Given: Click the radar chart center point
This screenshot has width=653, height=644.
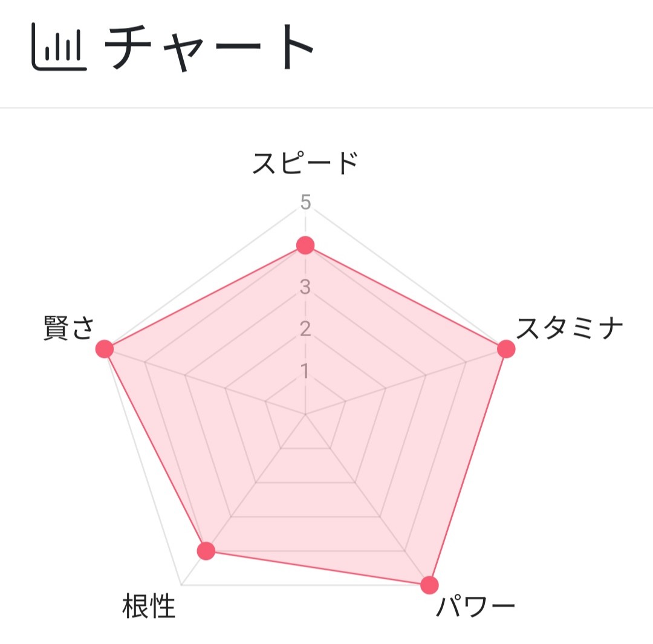Looking at the screenshot, I should 305,414.
